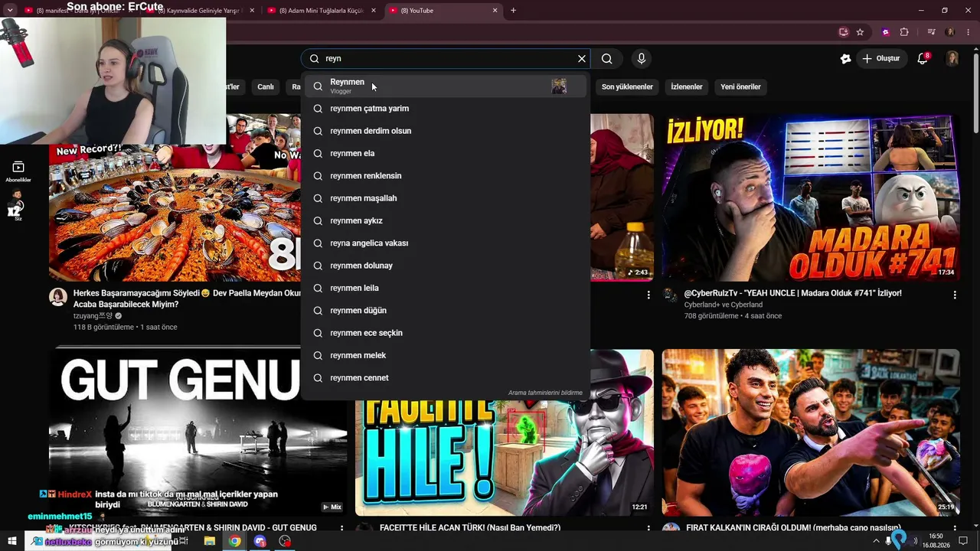This screenshot has height=551, width=980.
Task: Select 'reynmen aykız' from suggestions
Action: coord(446,220)
